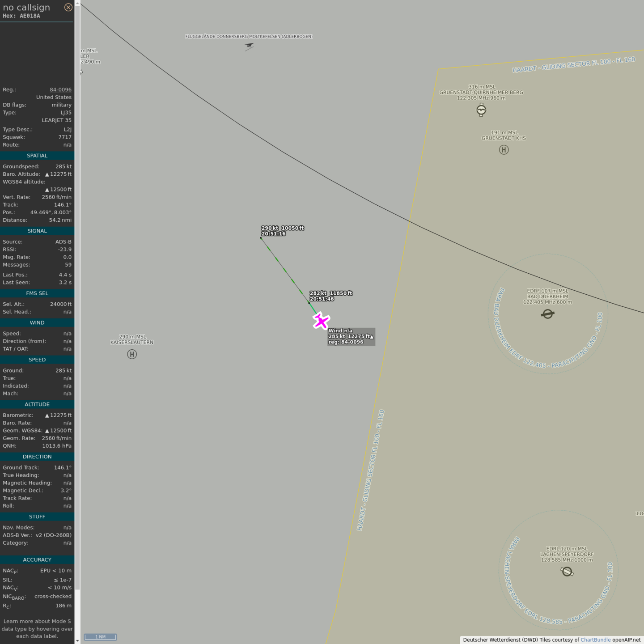Viewport: 644px width, 644px height.
Task: Click the Lachen-Speyerdorf EDRL airfield icon
Action: pos(567,572)
